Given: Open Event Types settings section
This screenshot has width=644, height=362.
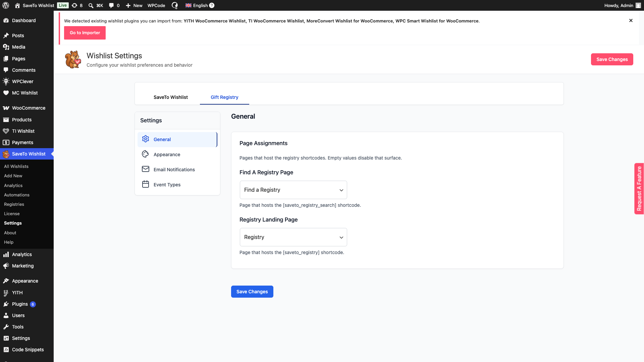Looking at the screenshot, I should pos(177,185).
